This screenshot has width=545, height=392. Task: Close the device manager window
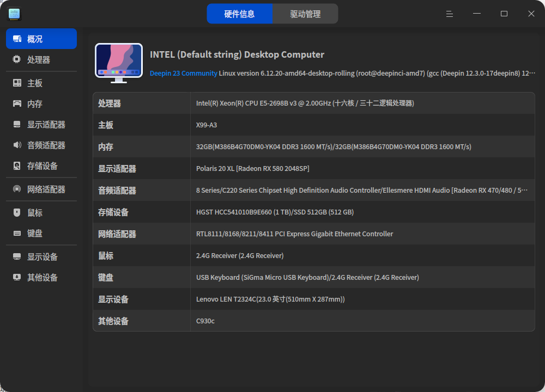(531, 14)
